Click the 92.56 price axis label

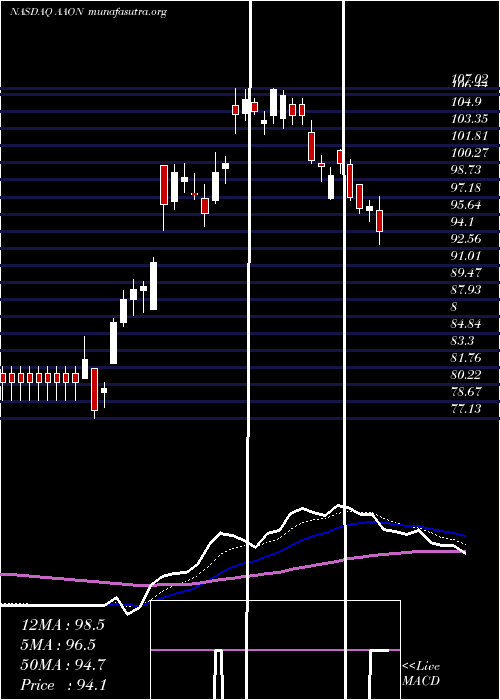click(x=467, y=238)
